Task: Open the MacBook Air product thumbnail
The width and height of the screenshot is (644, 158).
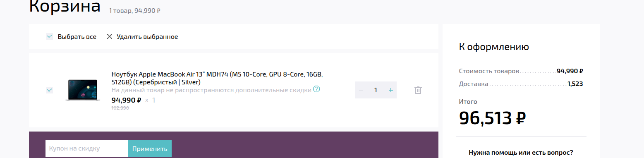Action: click(83, 90)
